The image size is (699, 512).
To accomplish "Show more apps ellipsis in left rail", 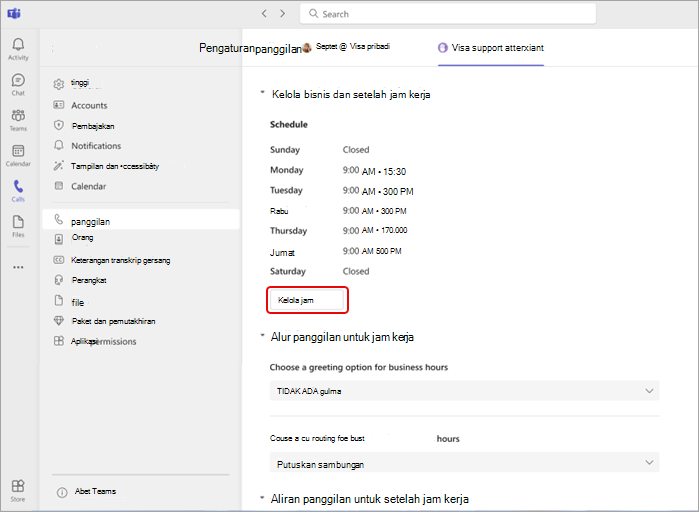I will (x=18, y=267).
